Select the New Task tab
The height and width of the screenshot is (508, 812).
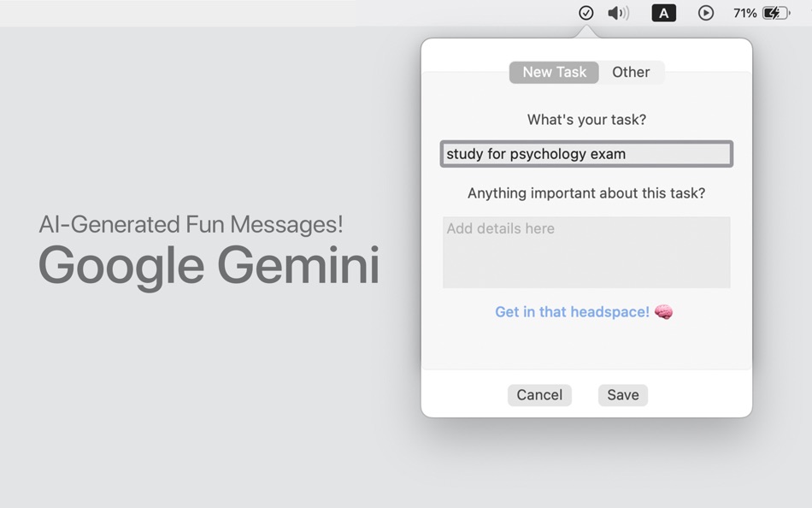point(554,72)
